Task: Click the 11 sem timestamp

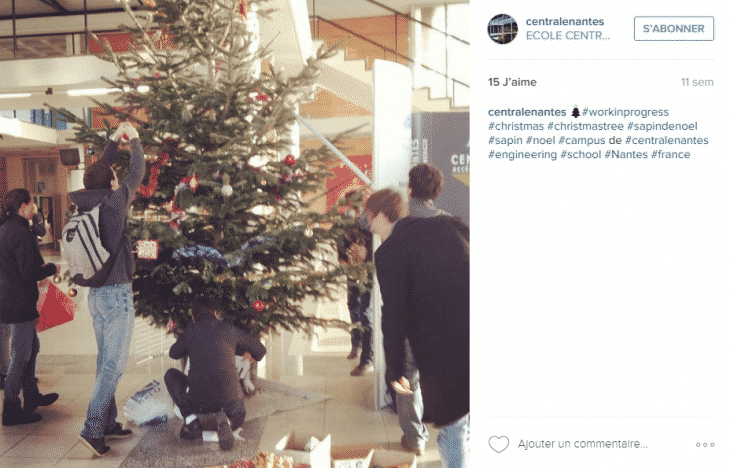Action: (x=697, y=82)
